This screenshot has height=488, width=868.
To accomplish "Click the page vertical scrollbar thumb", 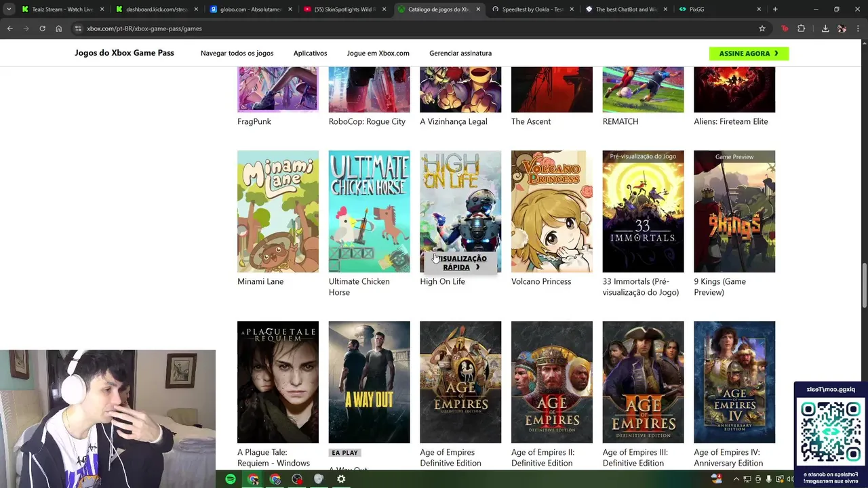I will tap(864, 287).
